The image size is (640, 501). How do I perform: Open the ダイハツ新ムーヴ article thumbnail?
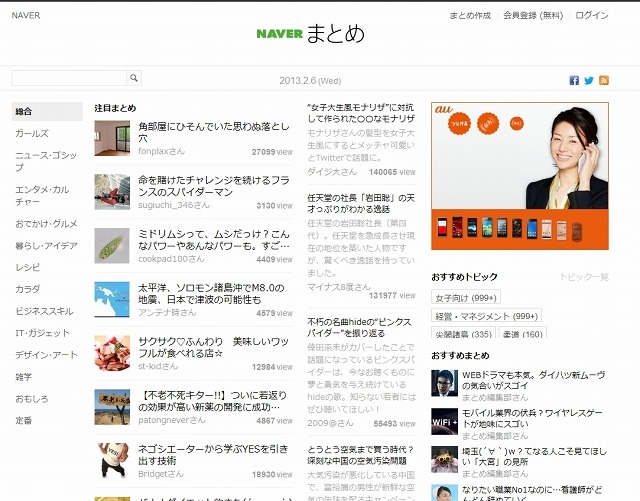pos(444,383)
